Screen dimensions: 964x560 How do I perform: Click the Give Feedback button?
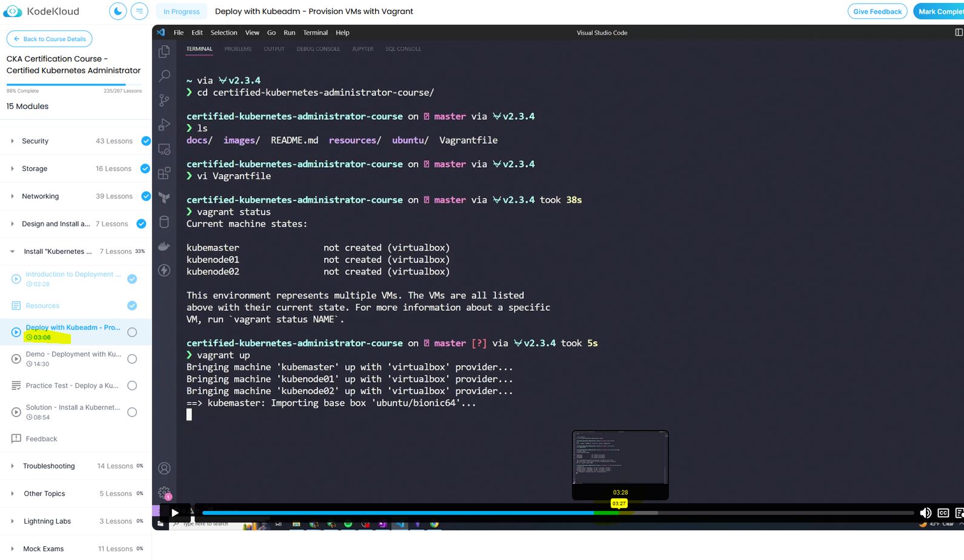pos(877,12)
